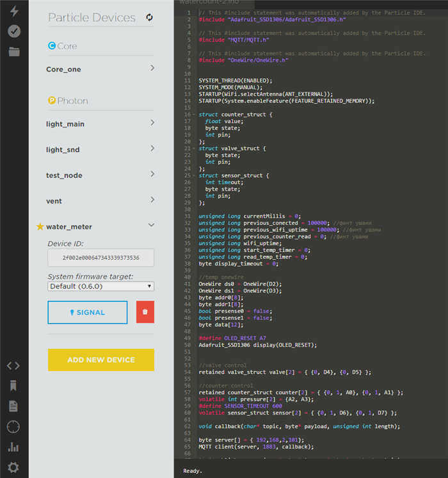Click line number 31 in gutter

tap(188, 216)
